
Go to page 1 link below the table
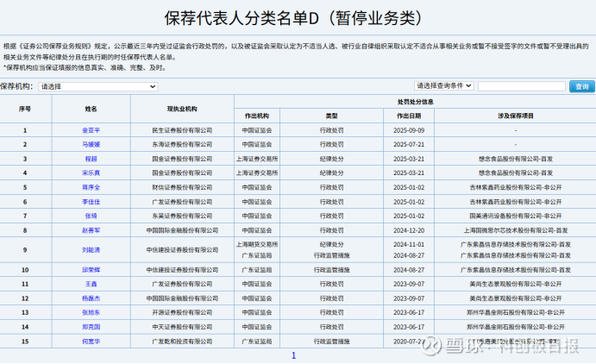(x=293, y=355)
